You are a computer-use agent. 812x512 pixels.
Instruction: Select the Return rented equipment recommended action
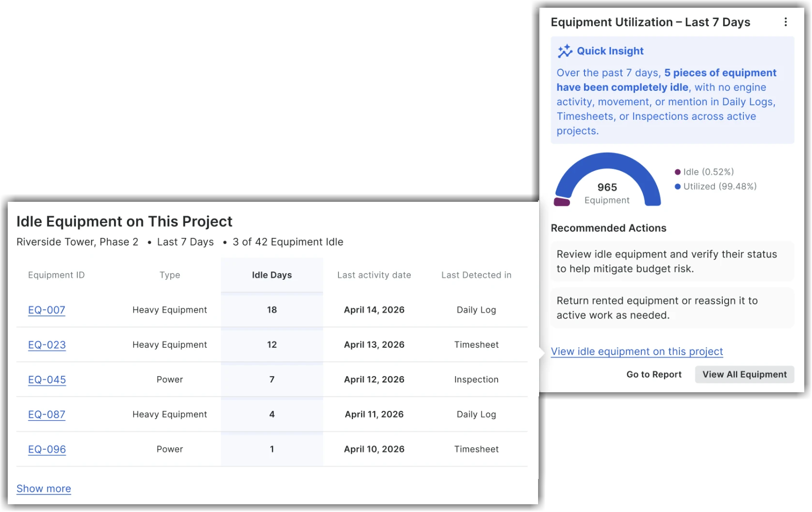click(672, 308)
